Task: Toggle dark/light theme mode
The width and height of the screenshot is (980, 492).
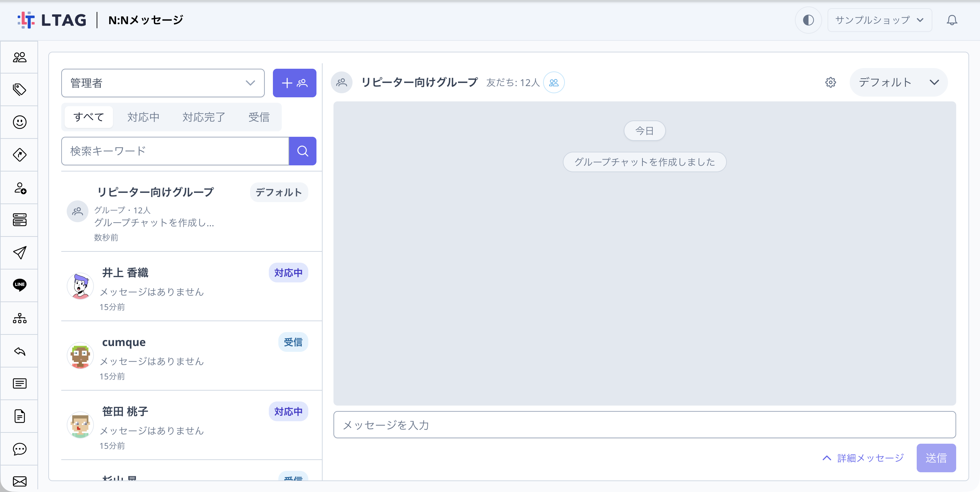Action: 808,20
